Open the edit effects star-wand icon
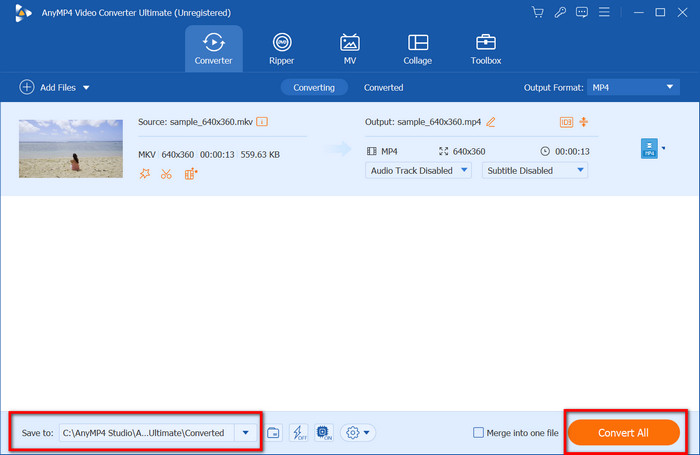The width and height of the screenshot is (700, 455). tap(145, 174)
